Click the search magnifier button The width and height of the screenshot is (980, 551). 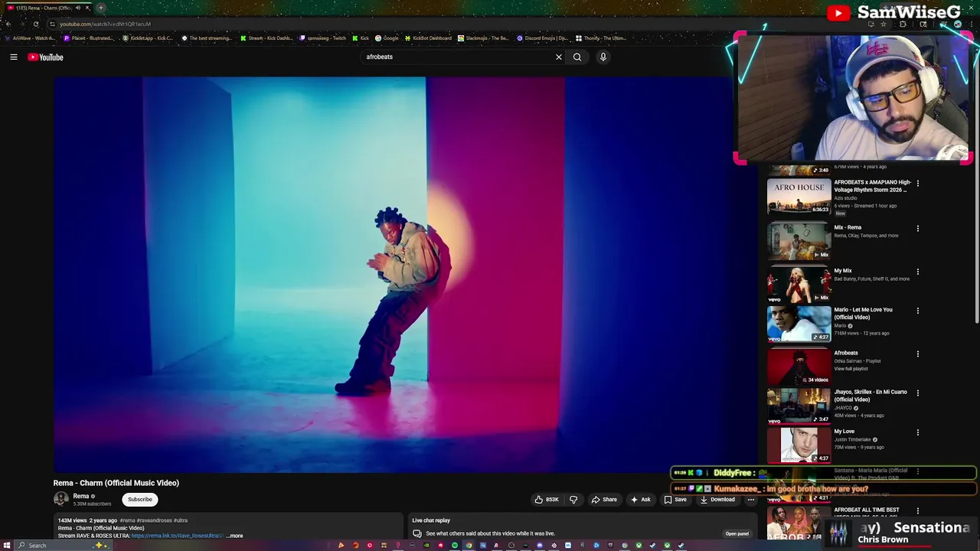click(577, 57)
